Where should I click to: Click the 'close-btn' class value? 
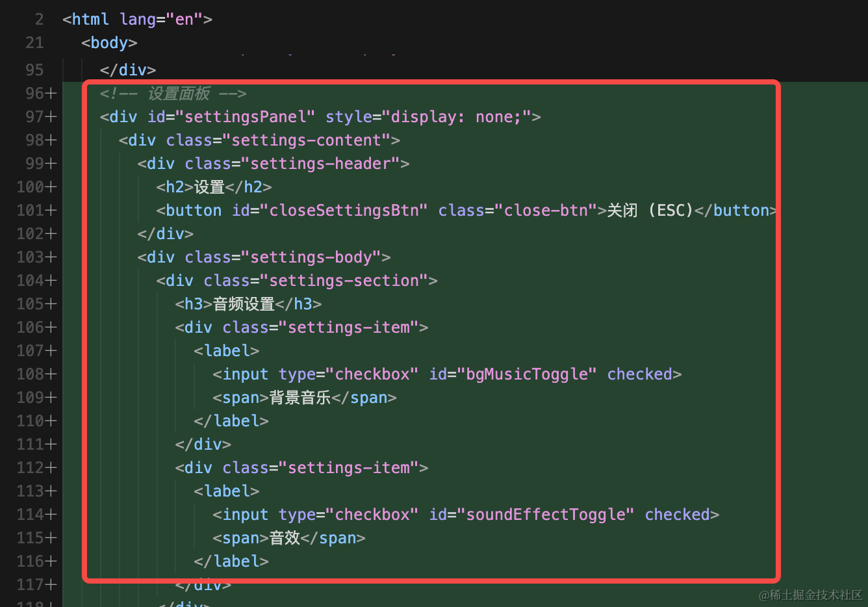click(x=546, y=211)
